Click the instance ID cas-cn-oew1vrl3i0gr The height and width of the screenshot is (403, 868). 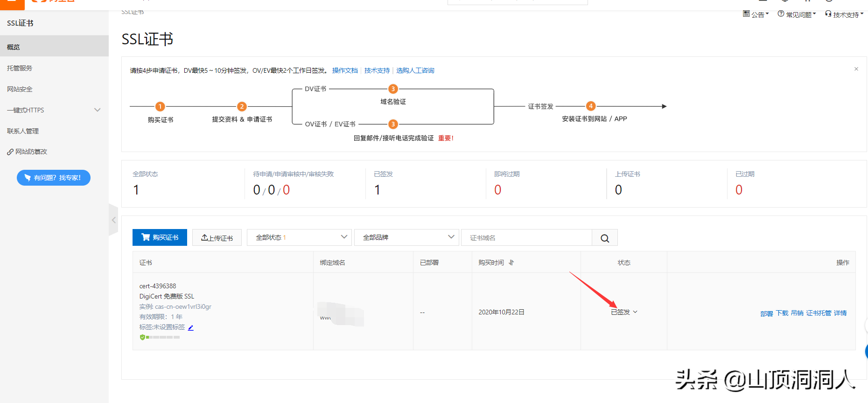coord(183,306)
